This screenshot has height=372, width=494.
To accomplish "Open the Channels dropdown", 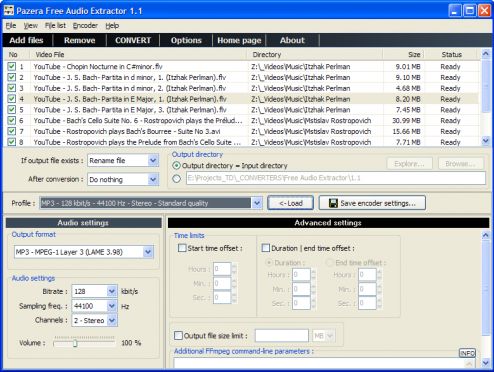I will [x=112, y=320].
